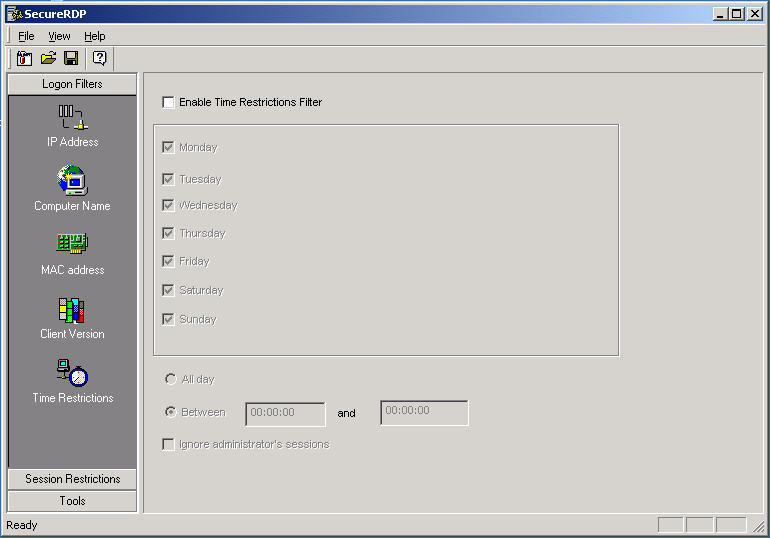
Task: Toggle the Sunday checkbox
Action: coord(168,320)
